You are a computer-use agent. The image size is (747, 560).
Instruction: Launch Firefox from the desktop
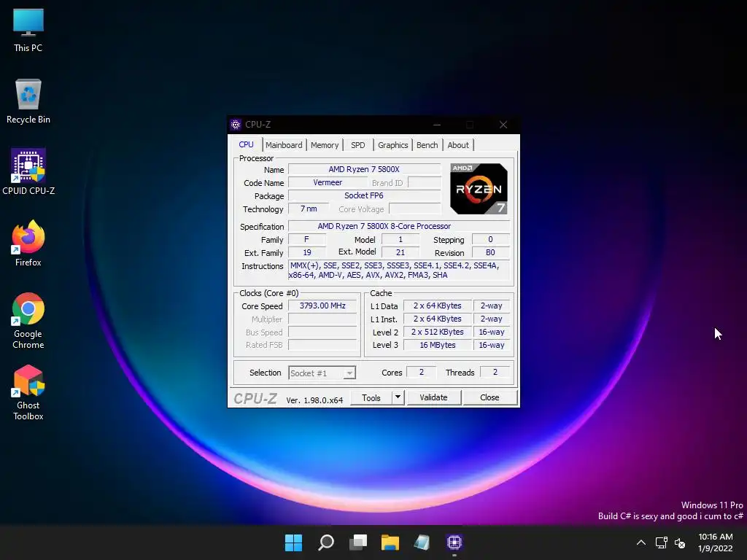[28, 244]
